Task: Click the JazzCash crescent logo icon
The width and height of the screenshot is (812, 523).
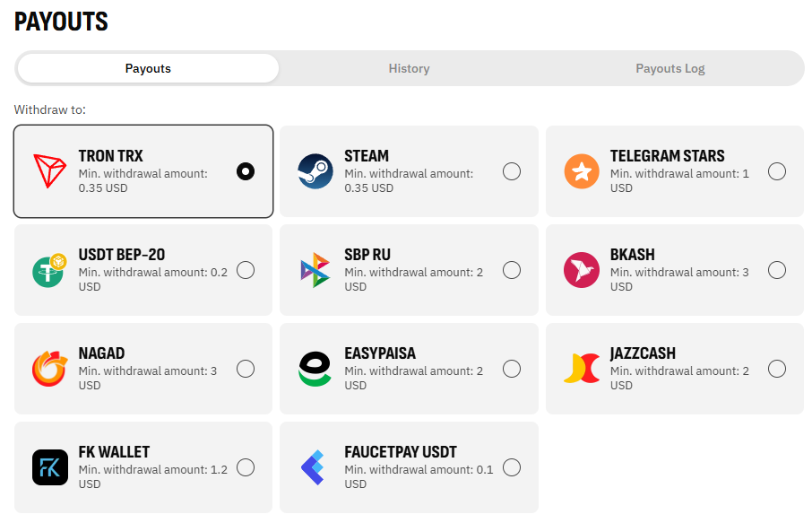Action: 582,369
